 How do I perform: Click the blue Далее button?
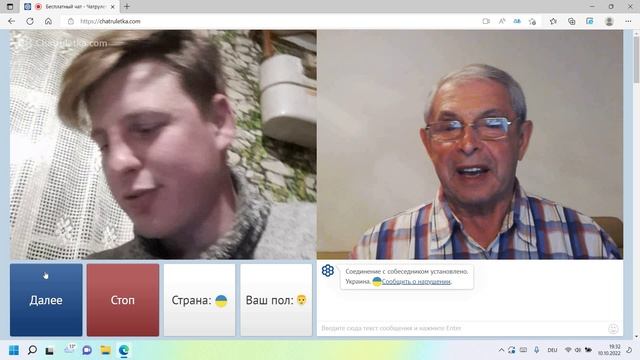pos(46,300)
